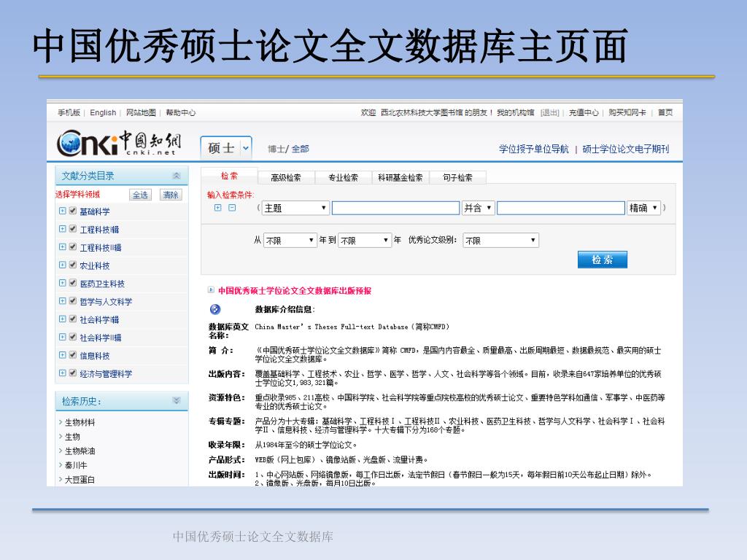Viewport: 747px width, 560px height.
Task: Toggle the 医药卫生科技 checkbox
Action: tap(73, 283)
